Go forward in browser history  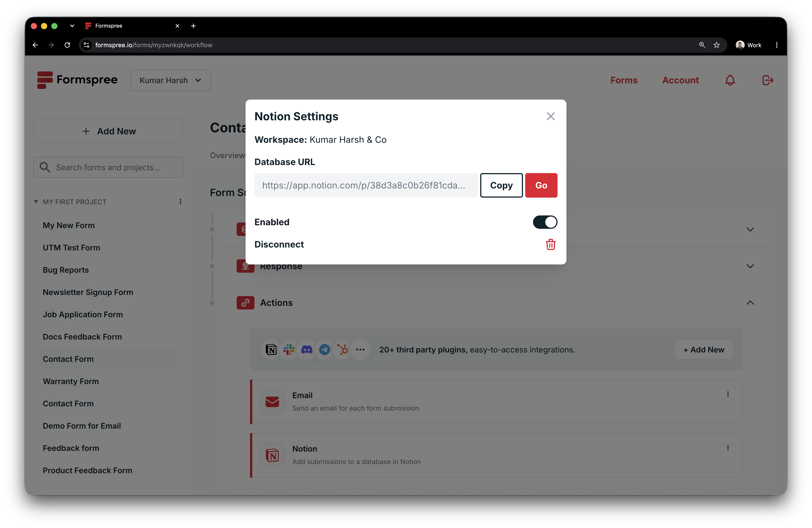pos(51,45)
